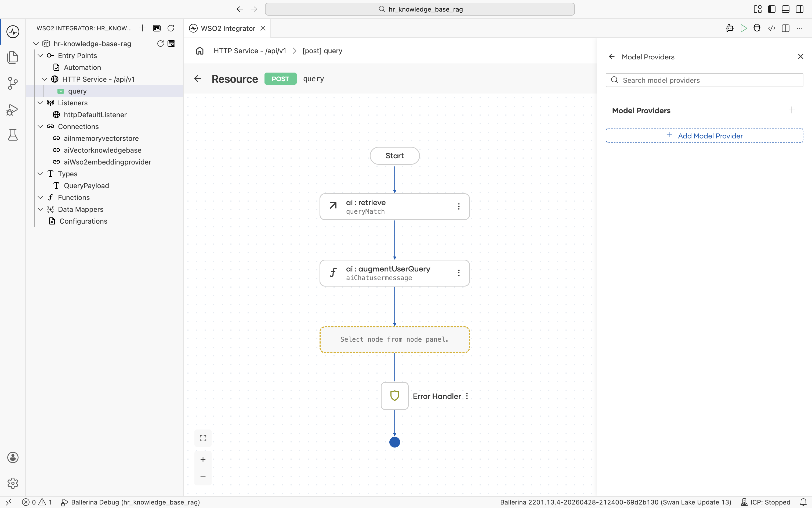Open the AI copilot chat icon

click(x=730, y=28)
